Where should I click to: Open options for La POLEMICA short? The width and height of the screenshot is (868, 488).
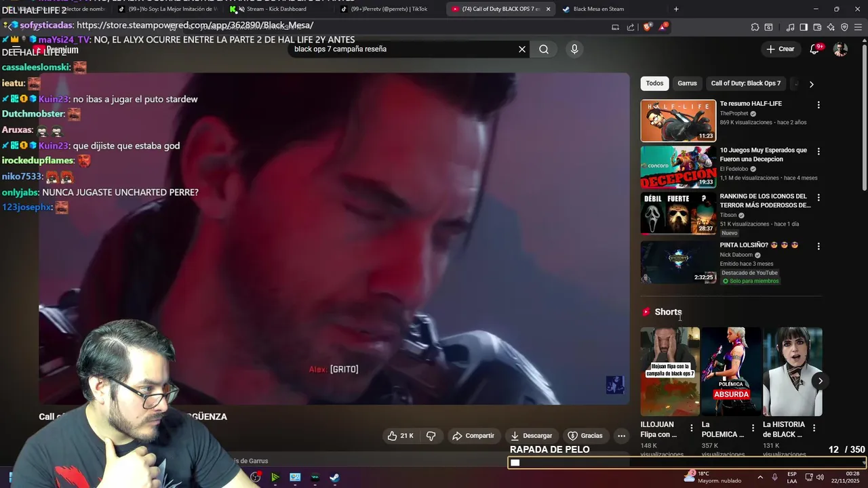tap(753, 428)
